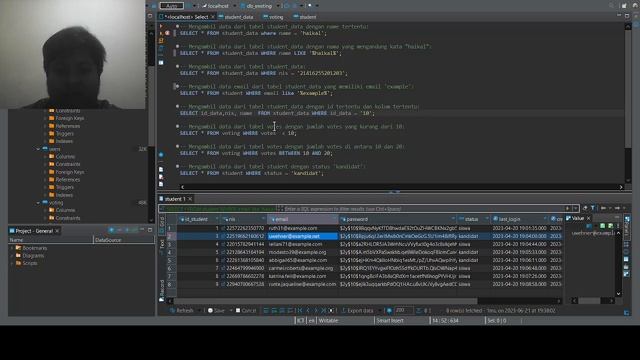Select the Scripts project folder
The image size is (640, 360).
27,263
